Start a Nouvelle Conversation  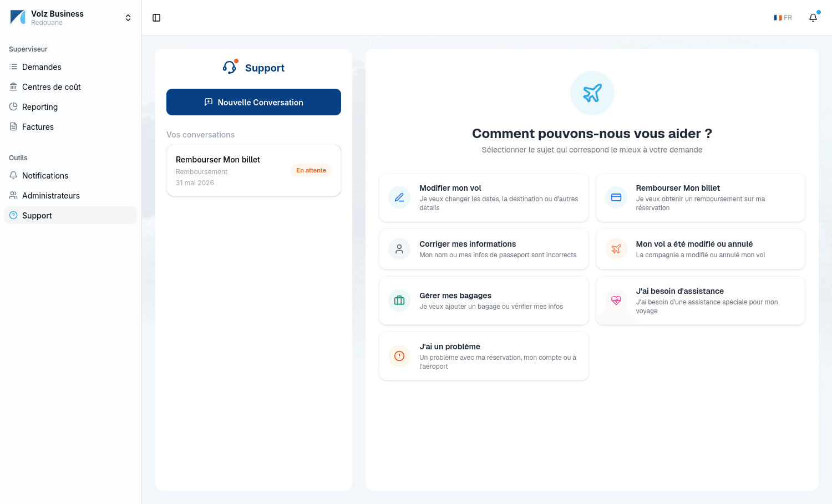[x=253, y=102]
